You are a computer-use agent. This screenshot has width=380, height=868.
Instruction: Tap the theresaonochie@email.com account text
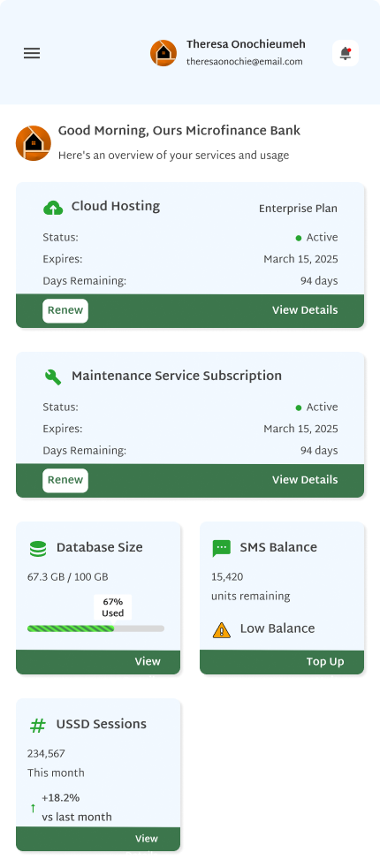pyautogui.click(x=245, y=62)
